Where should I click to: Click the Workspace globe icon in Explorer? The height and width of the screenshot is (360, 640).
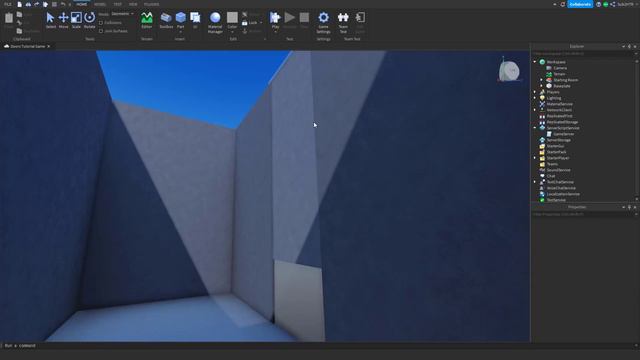(x=542, y=62)
